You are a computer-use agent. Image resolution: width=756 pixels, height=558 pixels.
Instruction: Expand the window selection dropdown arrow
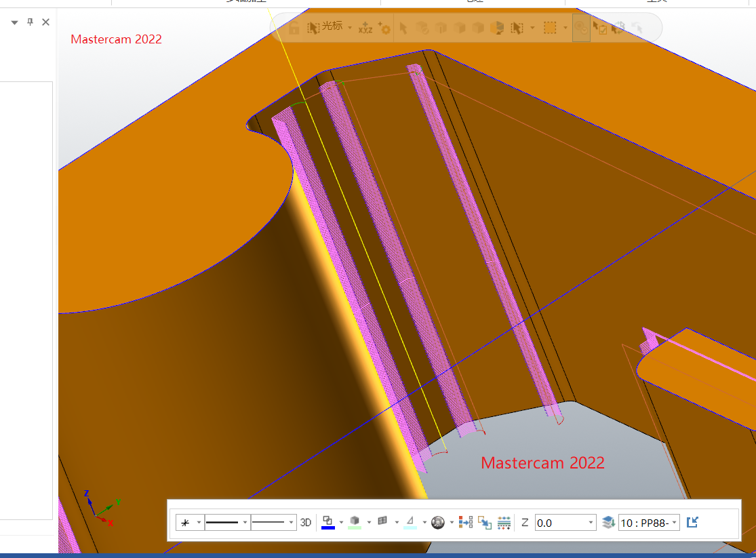click(x=565, y=28)
